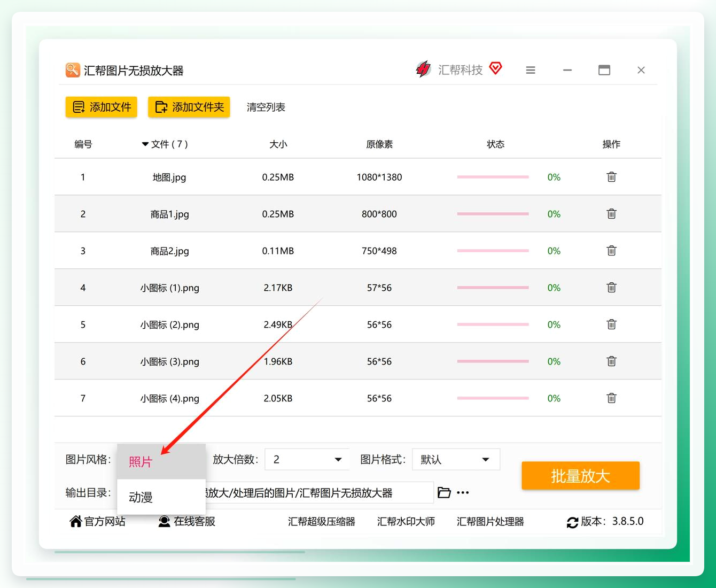The height and width of the screenshot is (588, 716).
Task: Close the 汇帮图片无损放大器 window
Action: click(641, 70)
